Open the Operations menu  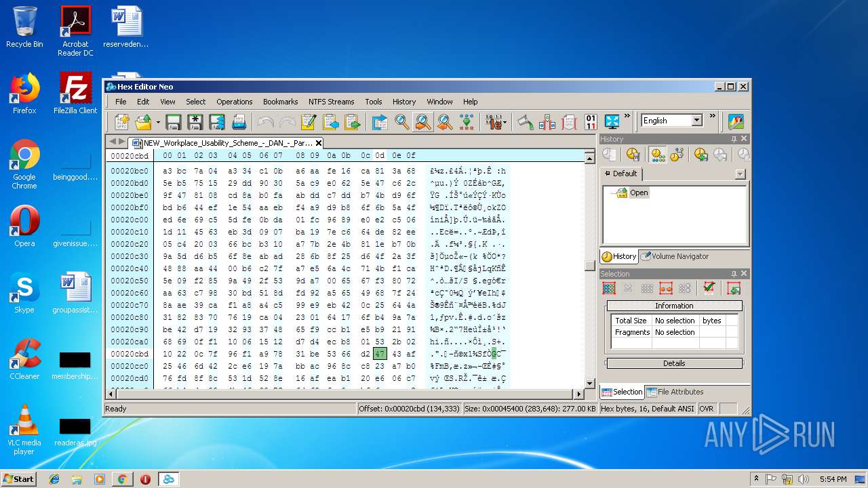[235, 102]
